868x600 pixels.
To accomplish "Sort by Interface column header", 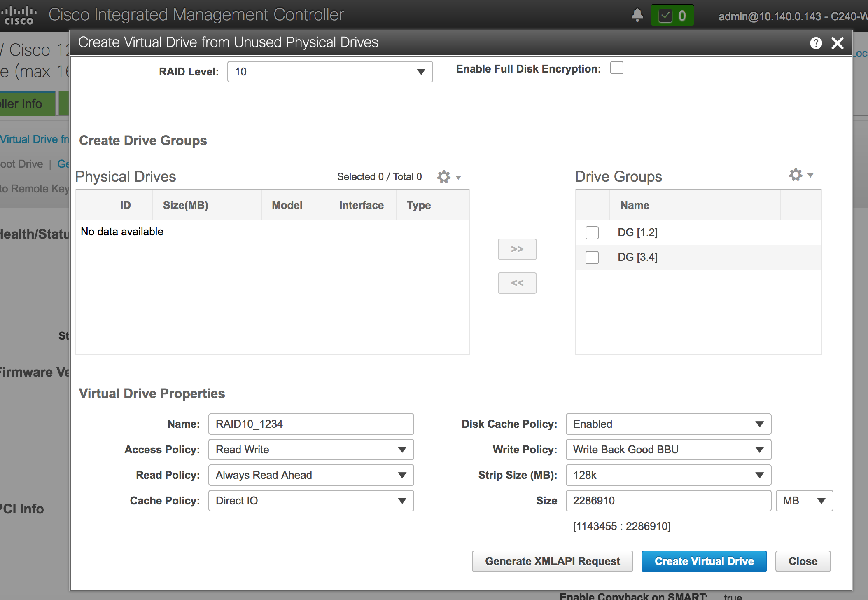I will [362, 205].
